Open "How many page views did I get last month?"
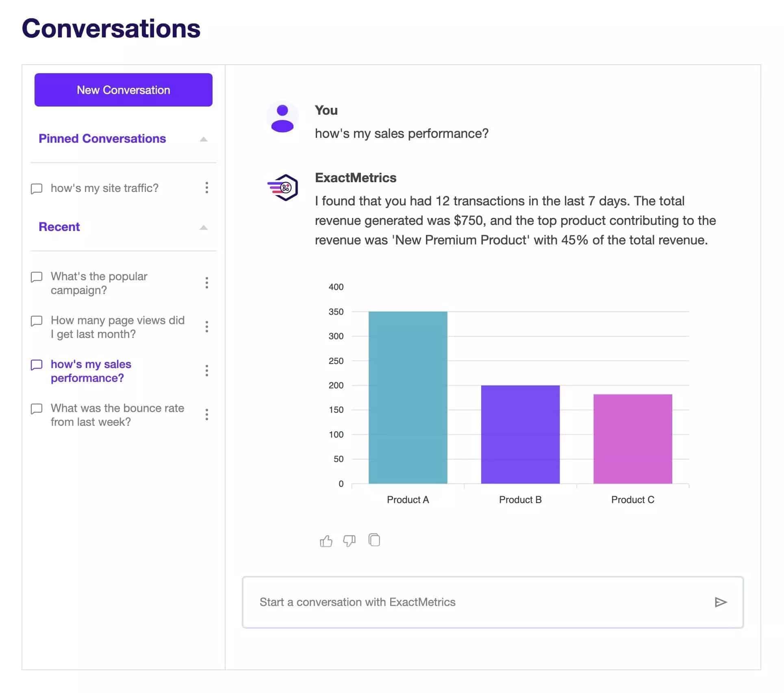Image resolution: width=784 pixels, height=693 pixels. (x=117, y=327)
